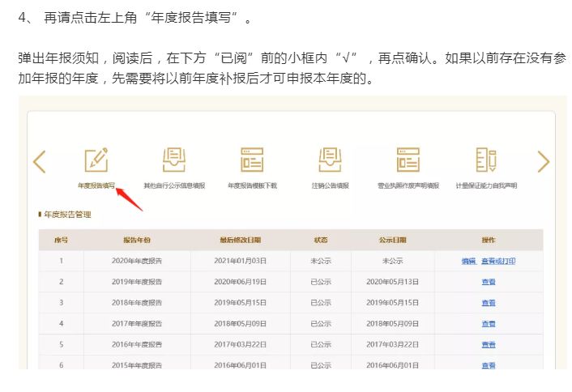The image size is (572, 392).
Task: Open the 计量保证能力自我声明 icon
Action: [x=486, y=160]
